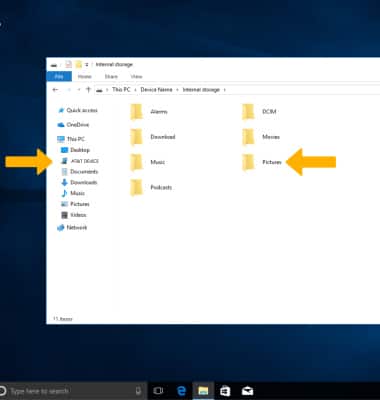Click This PC in the address bar
This screenshot has width=380, height=400.
(x=121, y=90)
